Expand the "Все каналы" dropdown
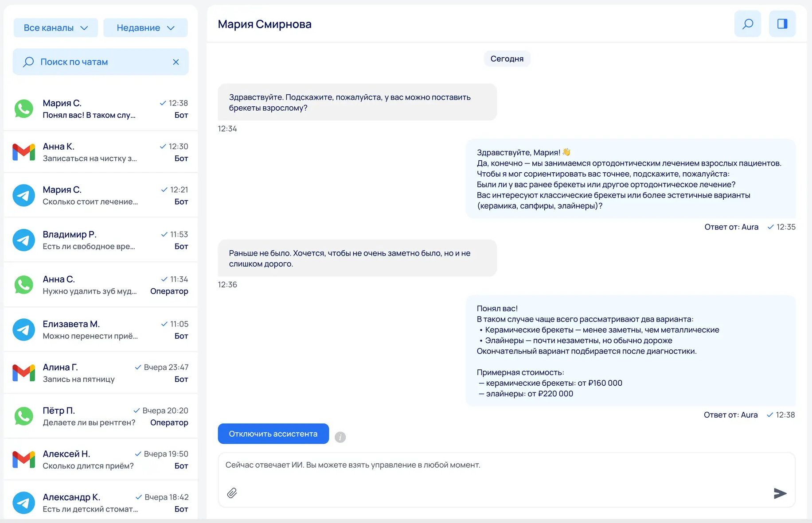The width and height of the screenshot is (812, 523). tap(55, 28)
